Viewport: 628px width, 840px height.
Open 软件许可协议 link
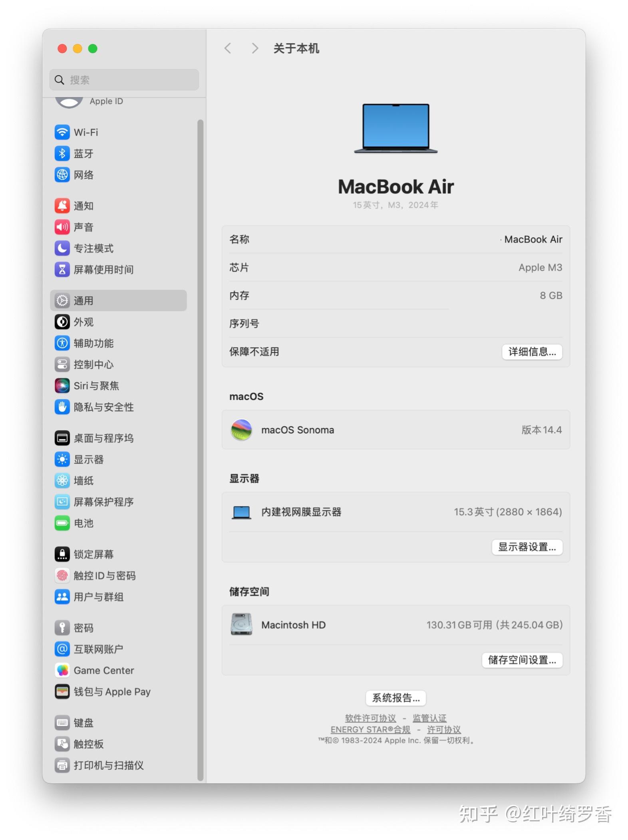(370, 718)
